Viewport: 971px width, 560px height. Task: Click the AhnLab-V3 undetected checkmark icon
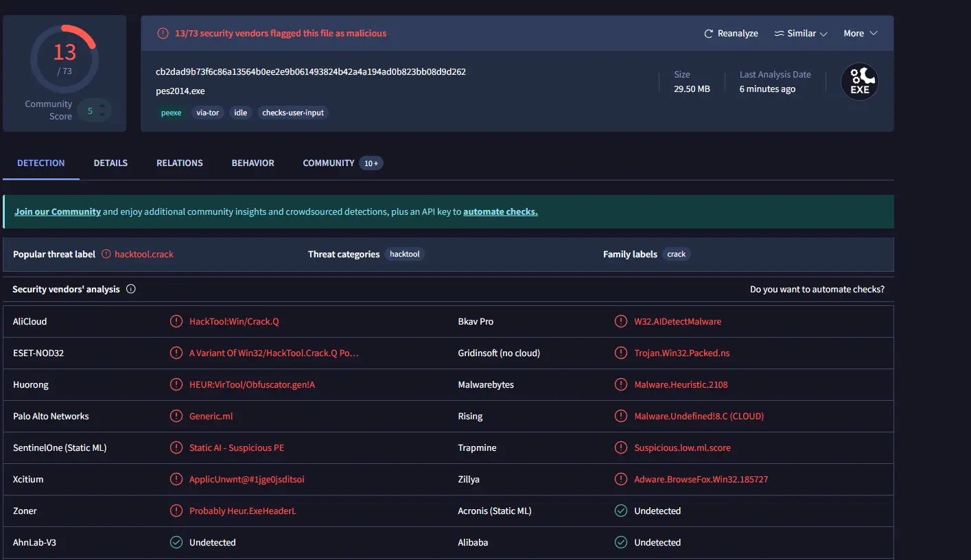[x=176, y=542]
